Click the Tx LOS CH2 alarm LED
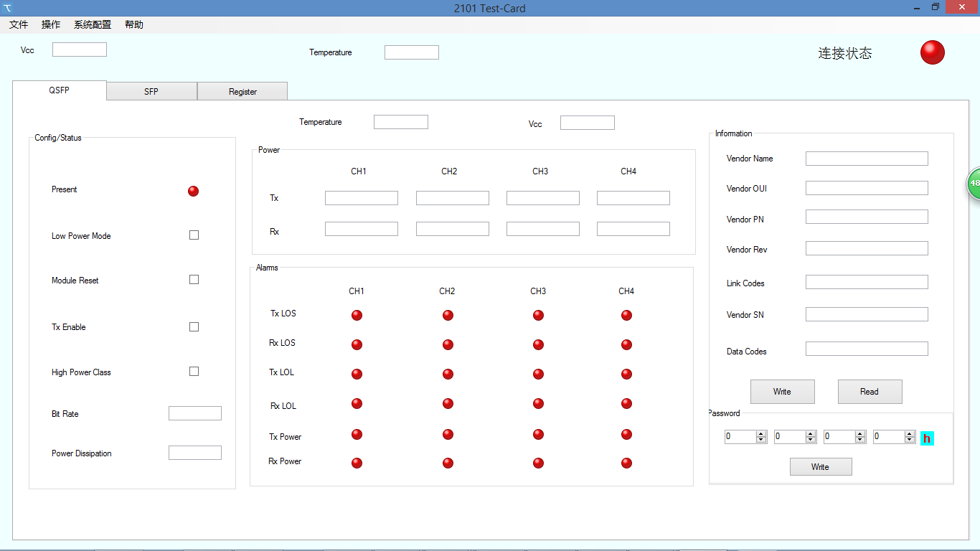Screen dimensions: 980x551 pyautogui.click(x=448, y=315)
